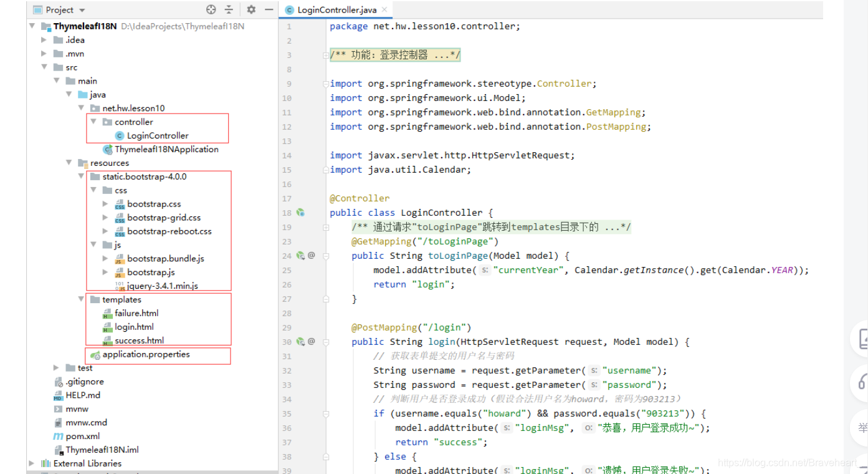Viewport: 868px width, 474px height.
Task: Expand folded comment on line 19
Action: coord(326,228)
